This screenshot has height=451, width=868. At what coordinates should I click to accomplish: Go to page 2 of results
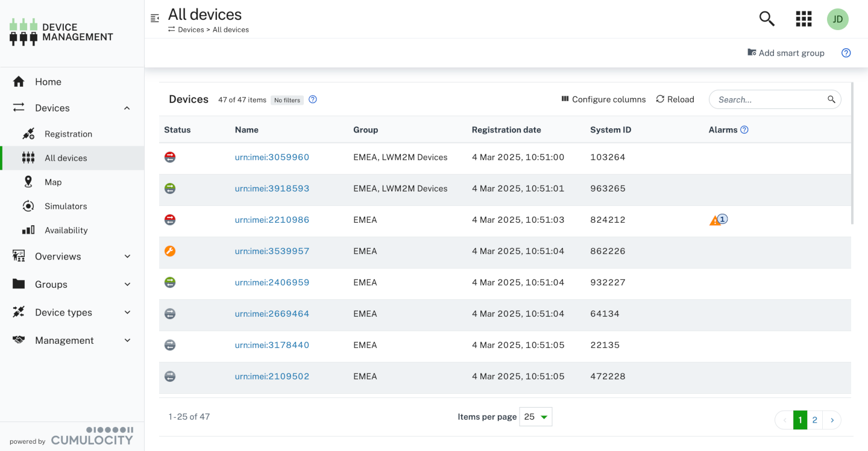(814, 420)
